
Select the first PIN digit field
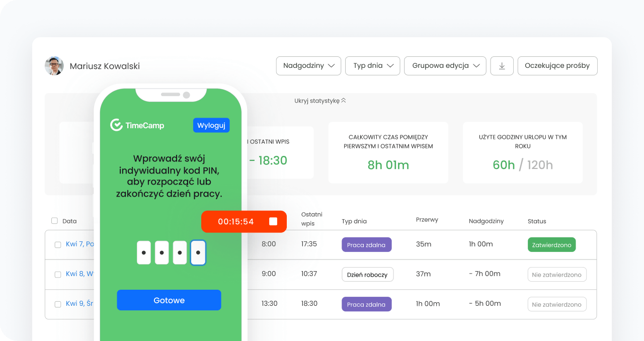pyautogui.click(x=144, y=252)
